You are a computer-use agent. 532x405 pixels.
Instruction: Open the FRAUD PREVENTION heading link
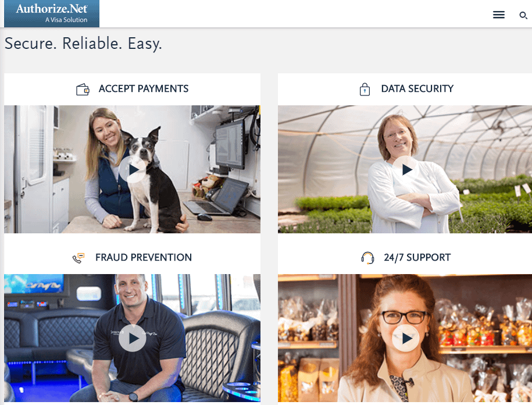pos(144,257)
